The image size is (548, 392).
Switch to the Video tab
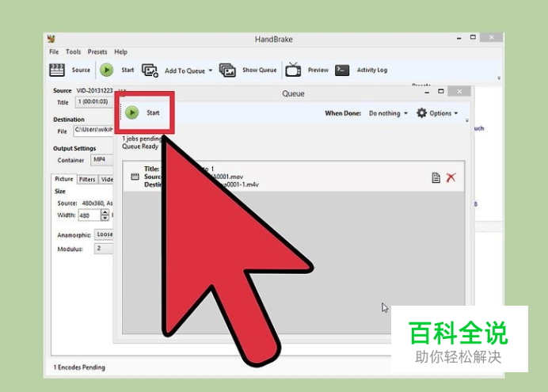coord(106,179)
